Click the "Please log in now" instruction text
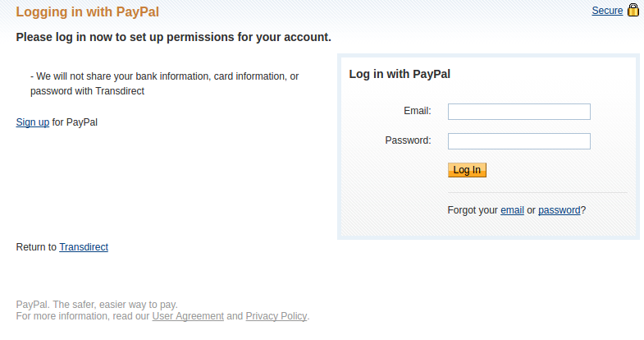 [173, 38]
